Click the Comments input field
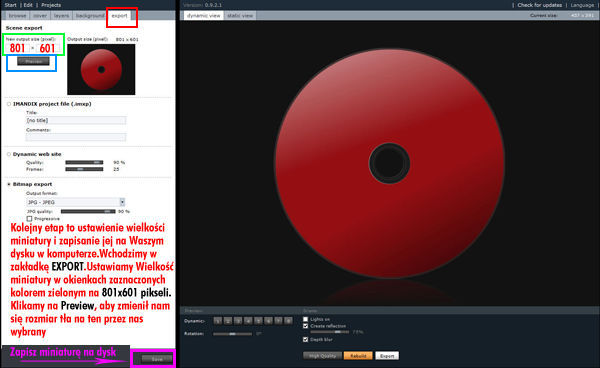Screen dimensions: 600x368 [x=76, y=137]
